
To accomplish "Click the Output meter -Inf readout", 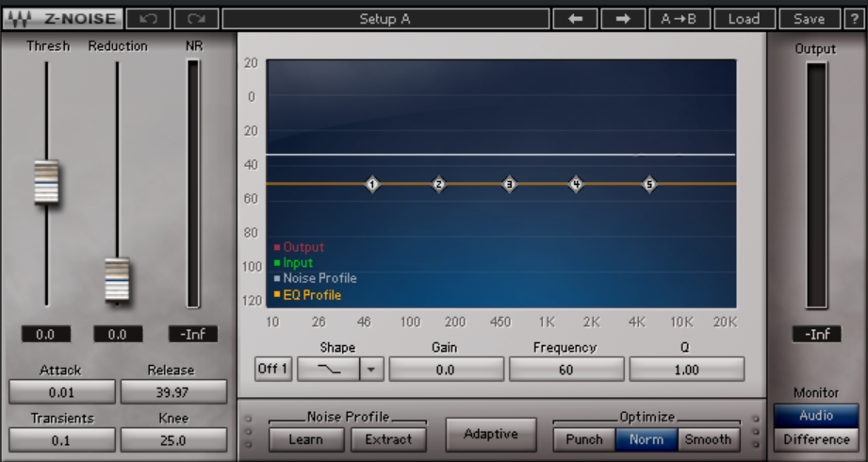I will [816, 335].
